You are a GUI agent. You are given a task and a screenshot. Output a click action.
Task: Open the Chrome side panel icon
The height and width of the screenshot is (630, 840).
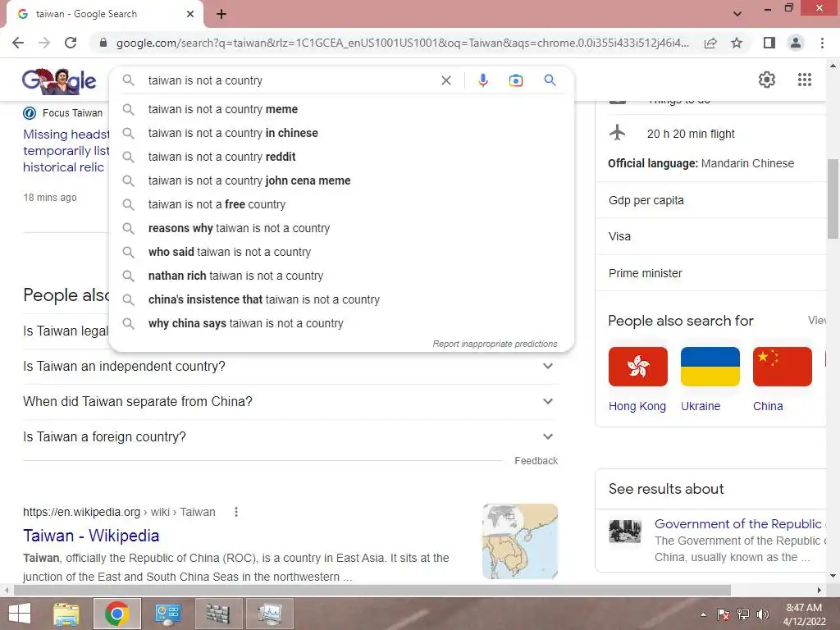(x=769, y=43)
